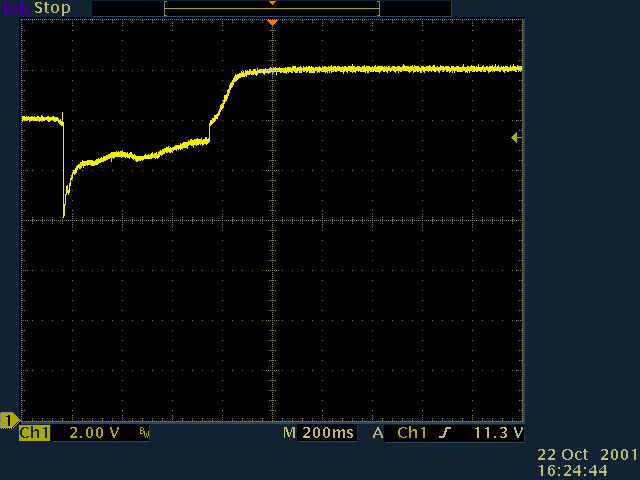Click the small vertical step before the rising ramp
Screen dimensions: 640x480
(210, 131)
